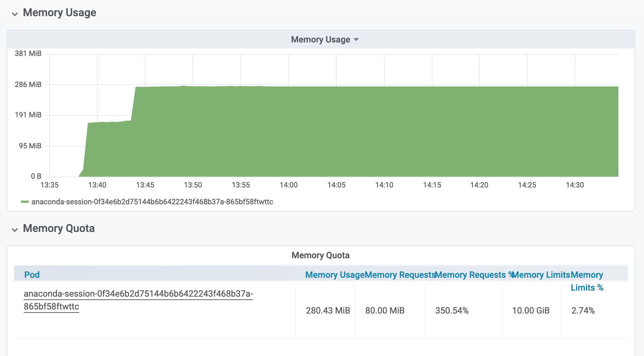The width and height of the screenshot is (644, 356).
Task: Sort by the Memory Requests % column header
Action: coord(472,275)
